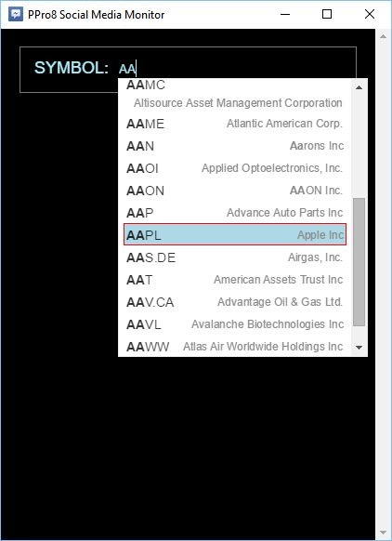Pick AAP Advance Auto Parts
Screen dimensions: 392x541
[x=235, y=213]
